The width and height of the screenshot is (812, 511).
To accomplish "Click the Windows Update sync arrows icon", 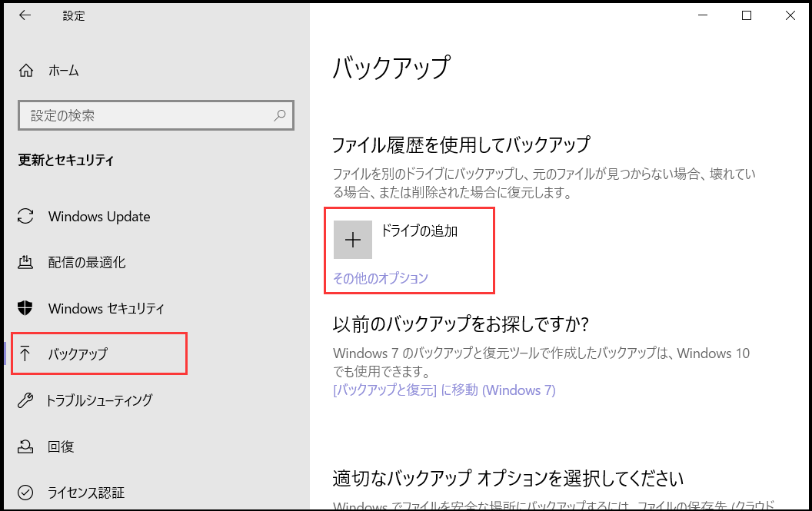I will (25, 216).
